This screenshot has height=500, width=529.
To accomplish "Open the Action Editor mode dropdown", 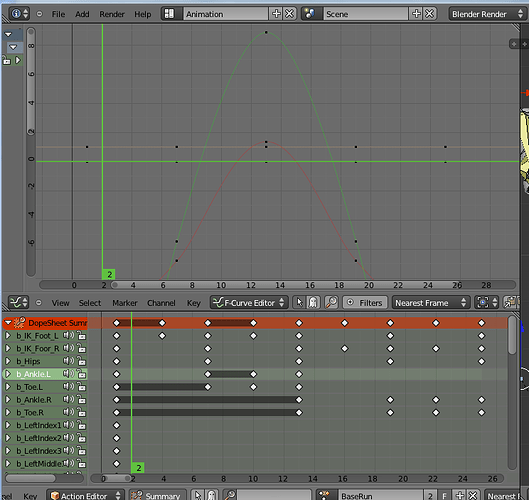I will pos(86,495).
